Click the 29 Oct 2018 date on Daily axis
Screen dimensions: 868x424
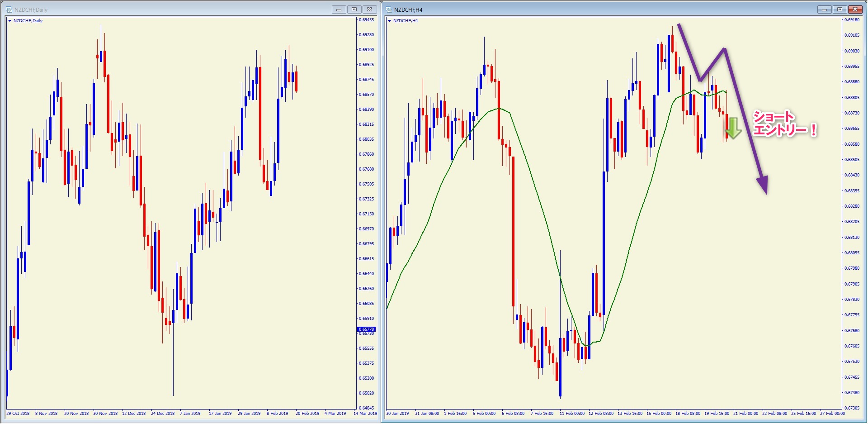coord(18,414)
